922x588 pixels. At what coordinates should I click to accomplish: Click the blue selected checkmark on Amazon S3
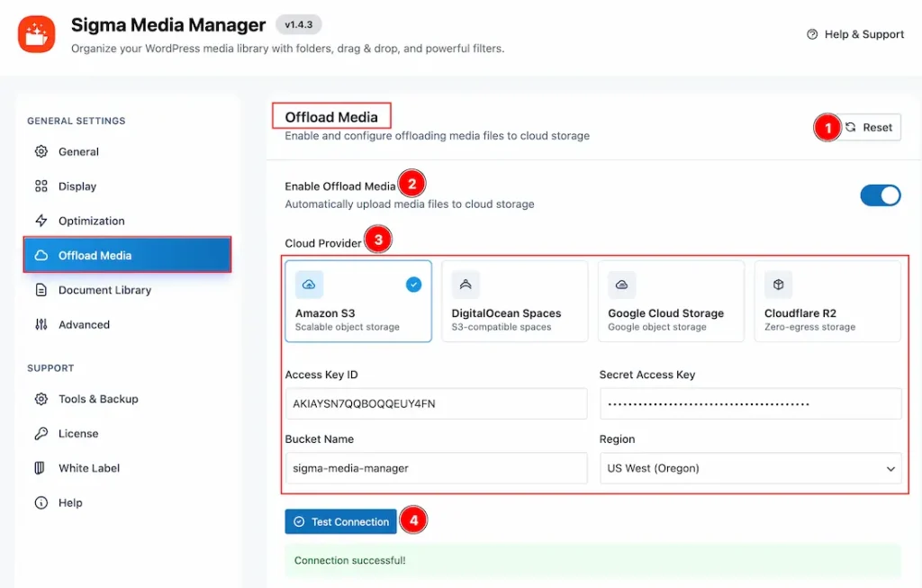[x=413, y=285]
